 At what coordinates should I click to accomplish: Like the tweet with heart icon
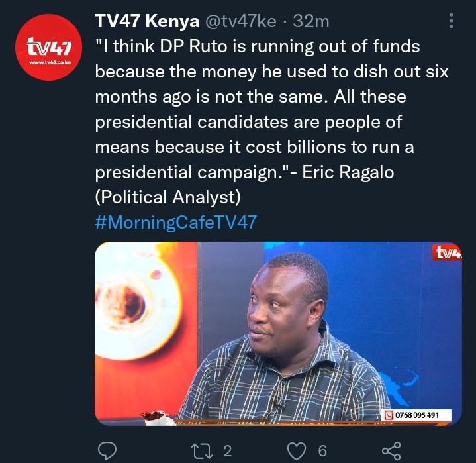tap(297, 451)
